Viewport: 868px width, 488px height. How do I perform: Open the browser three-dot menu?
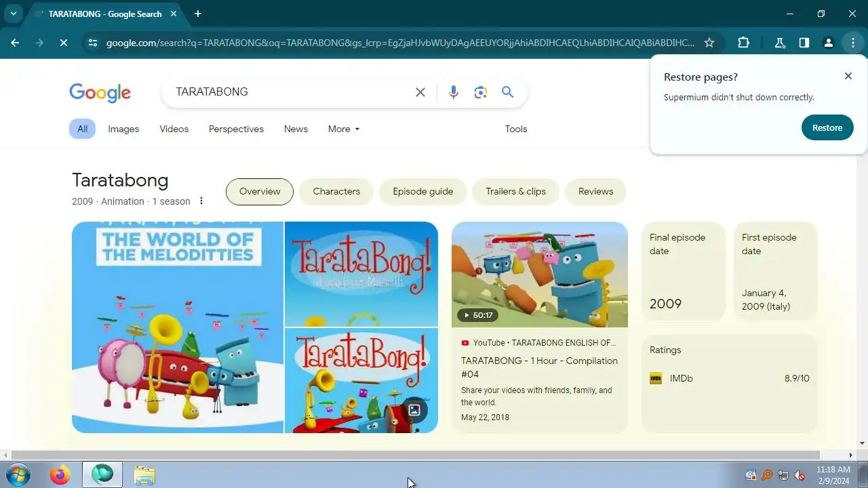coord(853,43)
